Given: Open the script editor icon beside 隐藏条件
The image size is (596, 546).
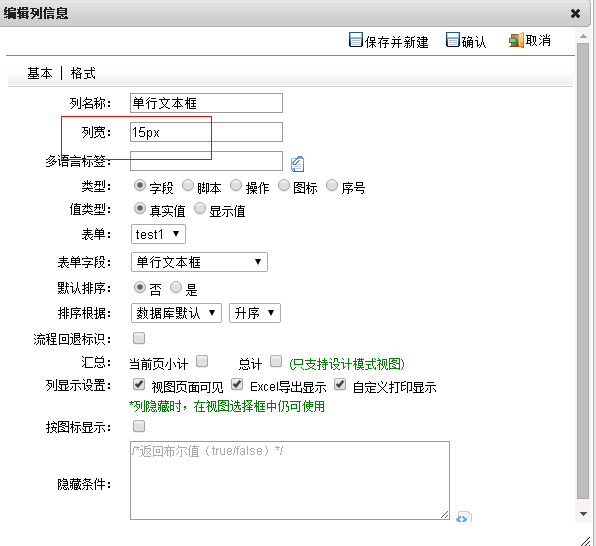Looking at the screenshot, I should coord(464,517).
